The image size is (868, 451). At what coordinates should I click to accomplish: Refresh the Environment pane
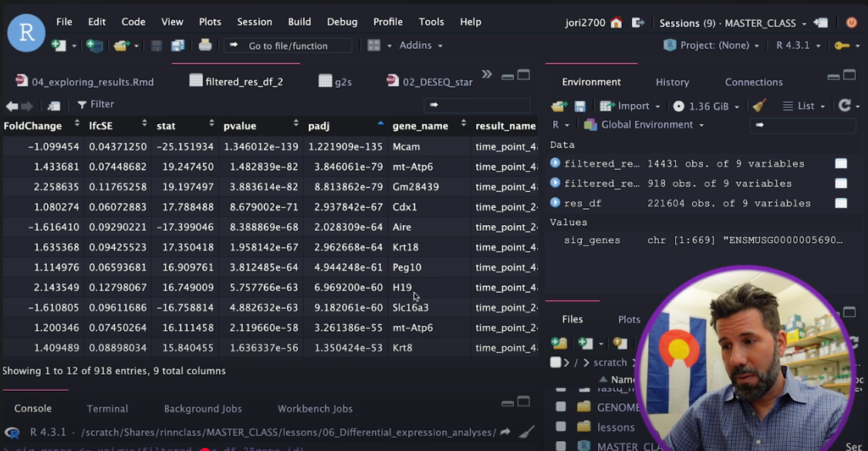click(844, 105)
